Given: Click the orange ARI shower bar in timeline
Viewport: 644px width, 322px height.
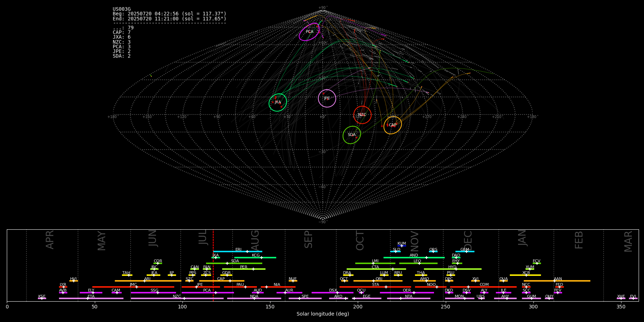Looking at the screenshot, I should coord(148,281).
